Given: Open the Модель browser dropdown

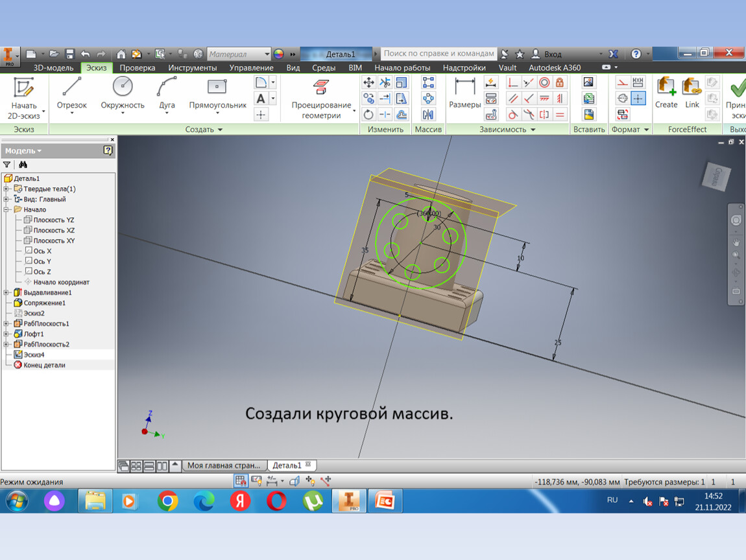Looking at the screenshot, I should pyautogui.click(x=23, y=151).
